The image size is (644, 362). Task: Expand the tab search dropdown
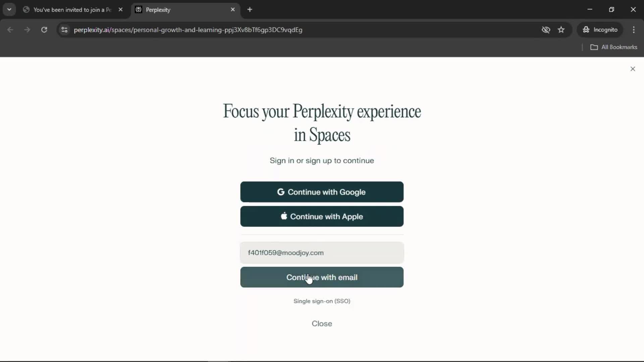tap(9, 10)
